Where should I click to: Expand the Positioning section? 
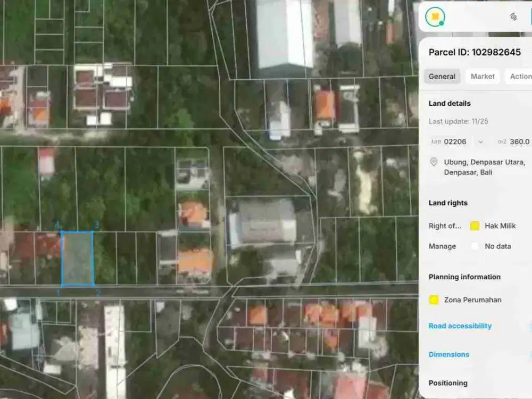pyautogui.click(x=448, y=383)
